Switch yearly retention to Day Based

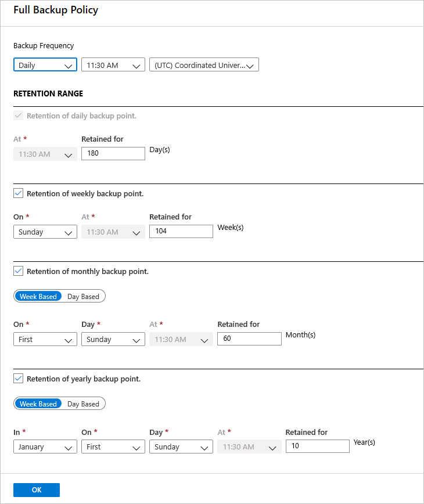point(83,403)
